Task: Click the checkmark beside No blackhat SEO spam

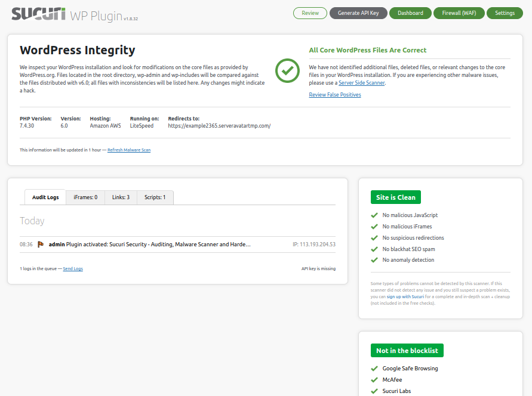Action: 374,249
